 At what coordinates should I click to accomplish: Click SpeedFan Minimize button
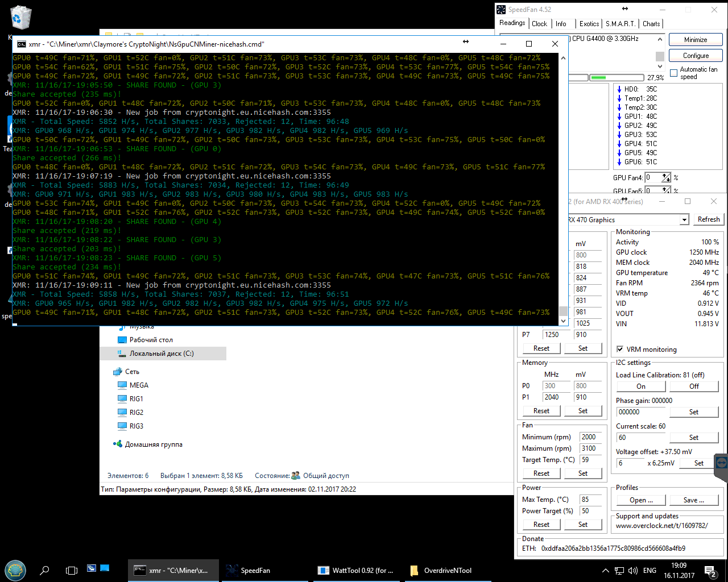pos(696,40)
